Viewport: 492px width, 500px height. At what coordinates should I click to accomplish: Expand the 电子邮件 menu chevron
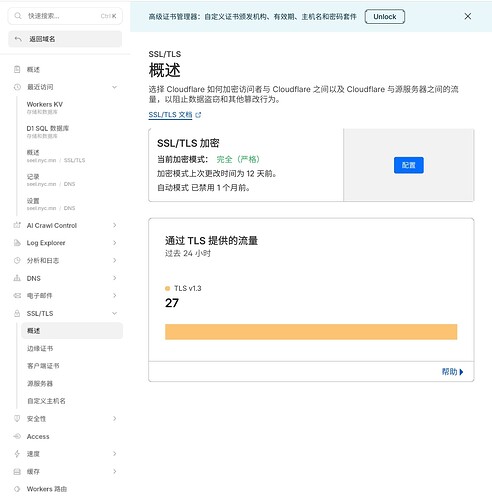[114, 296]
